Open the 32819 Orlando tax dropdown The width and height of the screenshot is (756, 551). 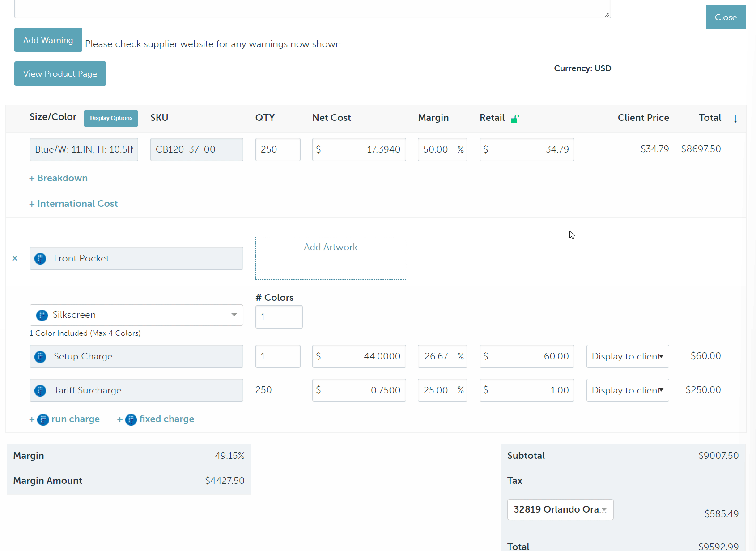pyautogui.click(x=560, y=509)
